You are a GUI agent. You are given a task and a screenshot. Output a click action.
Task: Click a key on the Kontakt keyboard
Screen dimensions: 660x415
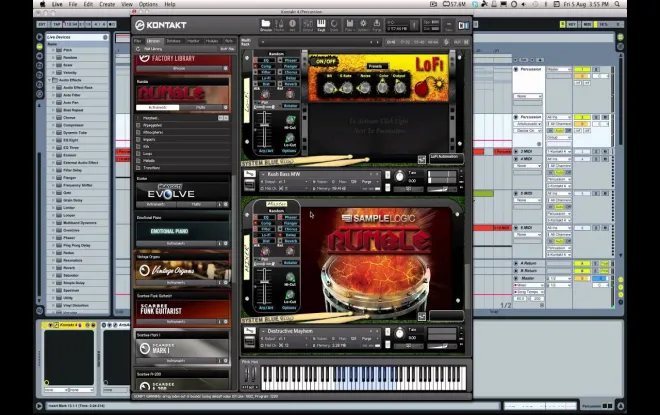(x=364, y=378)
